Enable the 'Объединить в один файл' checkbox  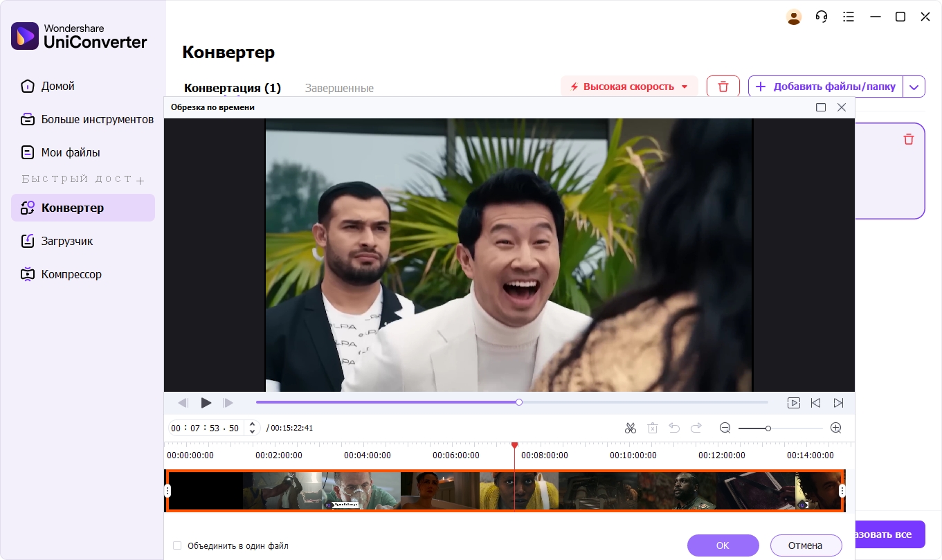pyautogui.click(x=177, y=545)
